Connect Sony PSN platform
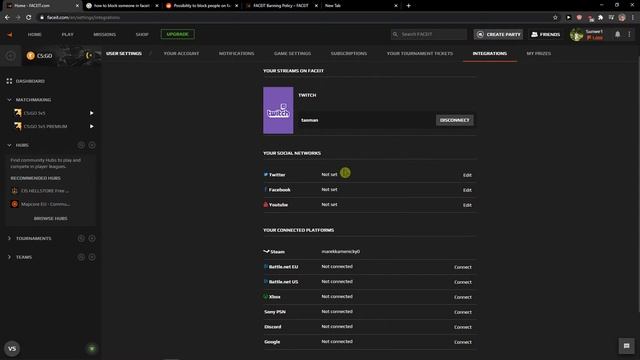 (x=463, y=312)
